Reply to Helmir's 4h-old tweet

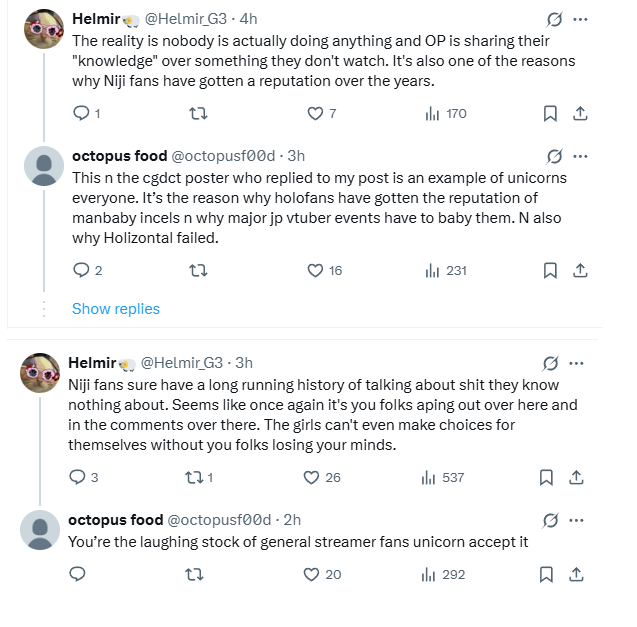[x=82, y=114]
